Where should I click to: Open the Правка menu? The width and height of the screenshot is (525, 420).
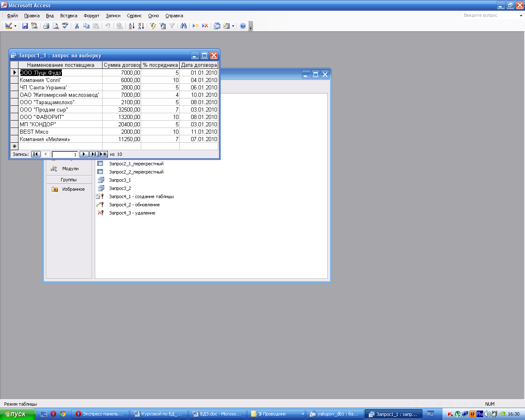pos(32,16)
